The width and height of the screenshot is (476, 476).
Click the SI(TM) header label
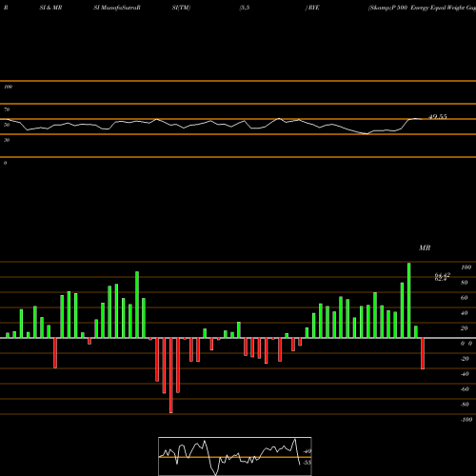(181, 8)
